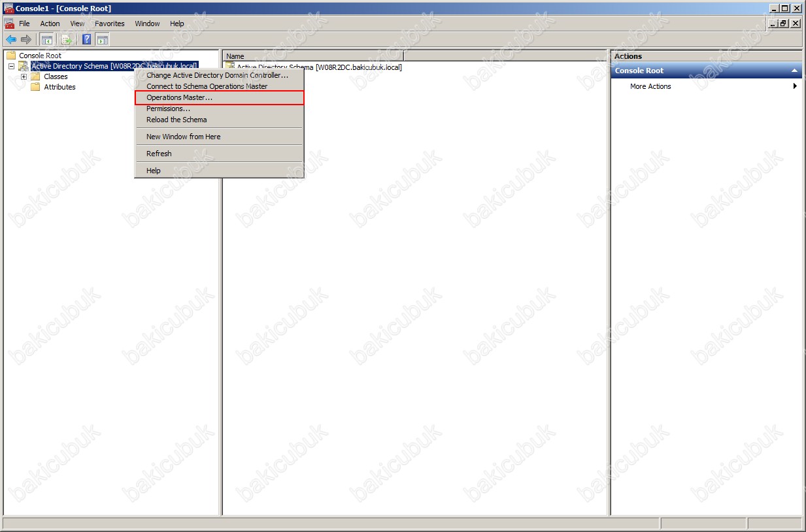Restore the inner Console Root child window
Image resolution: width=806 pixels, height=532 pixels.
tap(784, 24)
